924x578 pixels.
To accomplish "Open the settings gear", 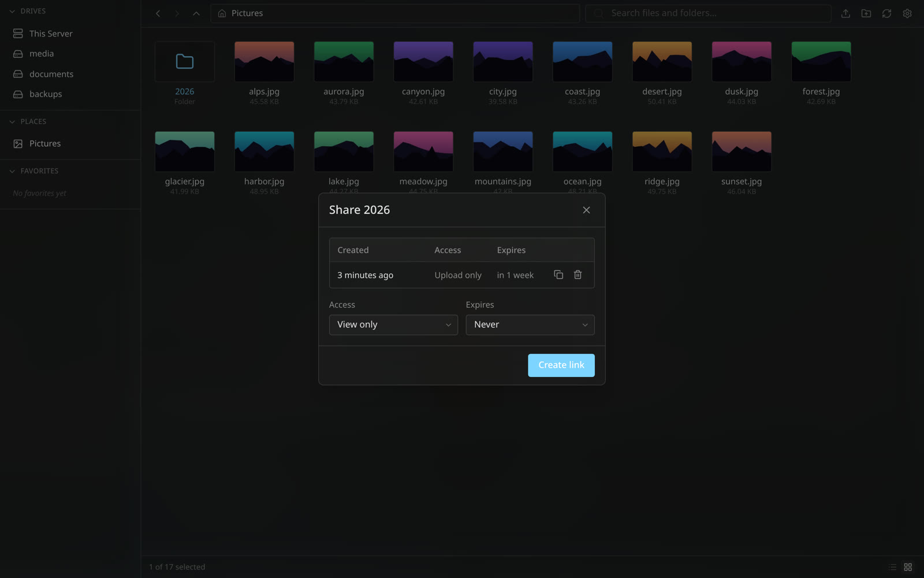I will [907, 13].
